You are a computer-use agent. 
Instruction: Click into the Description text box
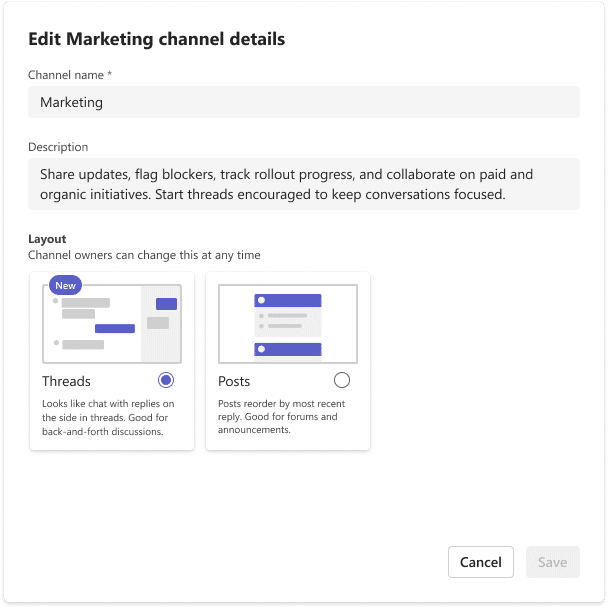304,184
